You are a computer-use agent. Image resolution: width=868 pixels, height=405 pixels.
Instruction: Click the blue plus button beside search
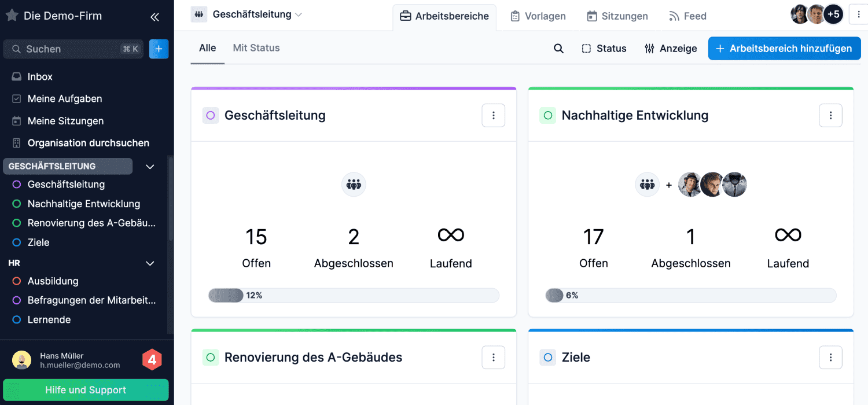tap(159, 49)
